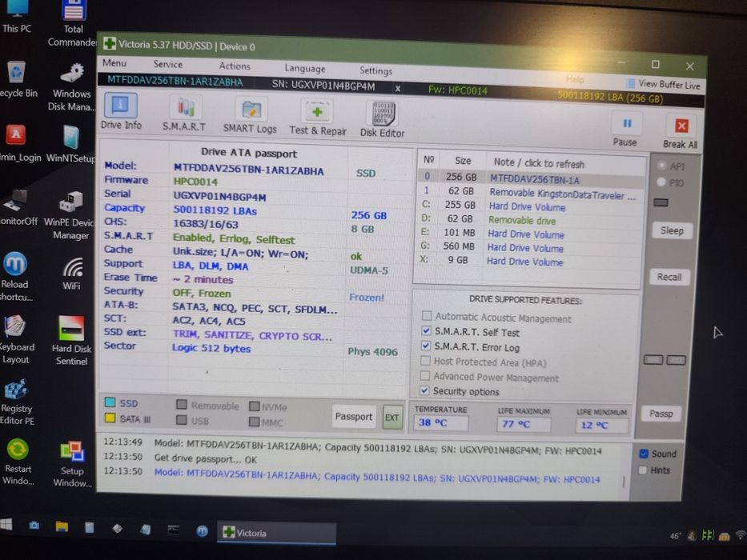Image resolution: width=747 pixels, height=560 pixels.
Task: Select the PIO radio button
Action: 661,182
